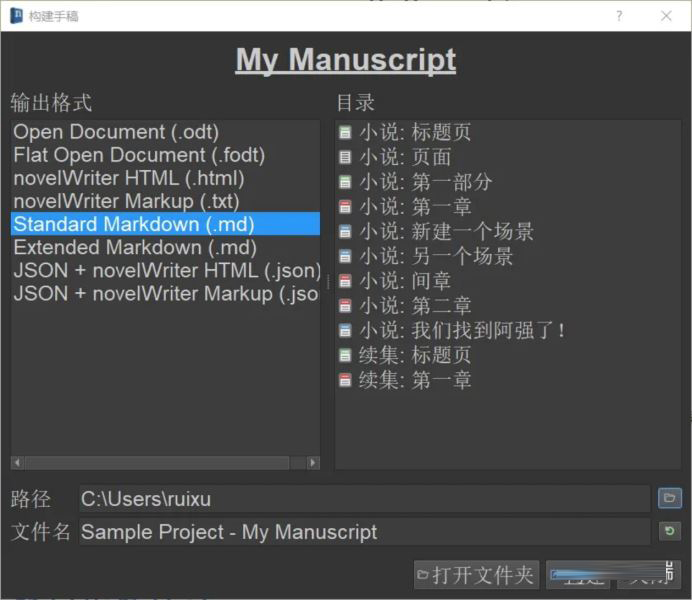Click page icon next to 小说: 页面
692x600 pixels.
pos(345,157)
